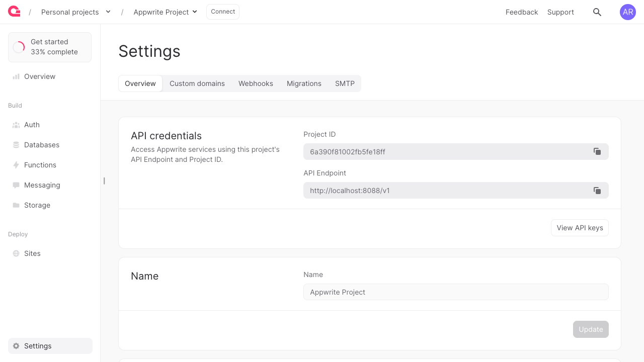Click the Messaging bubble icon
644x362 pixels.
click(x=16, y=185)
